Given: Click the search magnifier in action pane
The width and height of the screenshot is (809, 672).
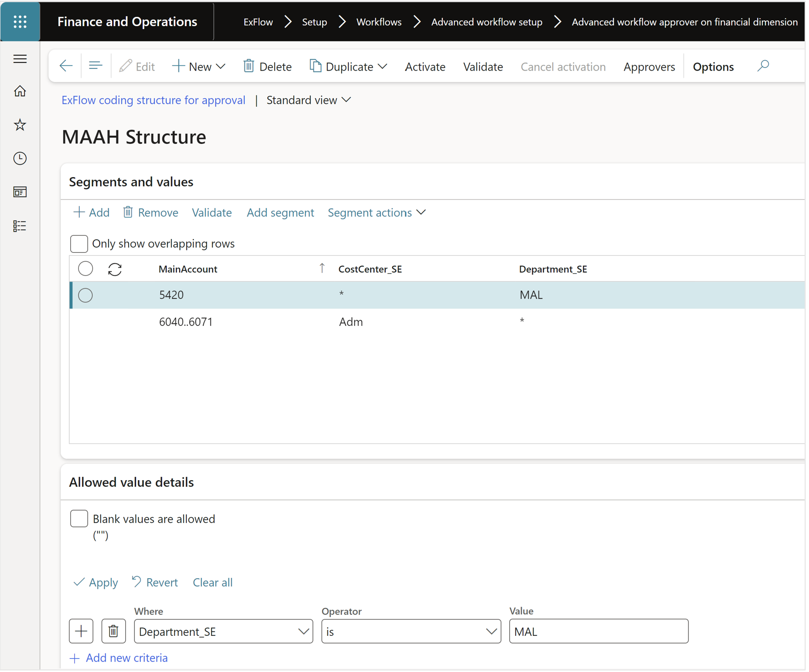Looking at the screenshot, I should 763,66.
